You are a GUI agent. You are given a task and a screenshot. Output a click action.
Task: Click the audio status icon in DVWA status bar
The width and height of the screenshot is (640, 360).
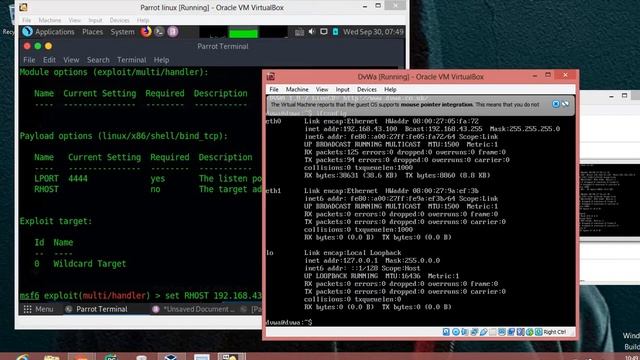point(465,332)
